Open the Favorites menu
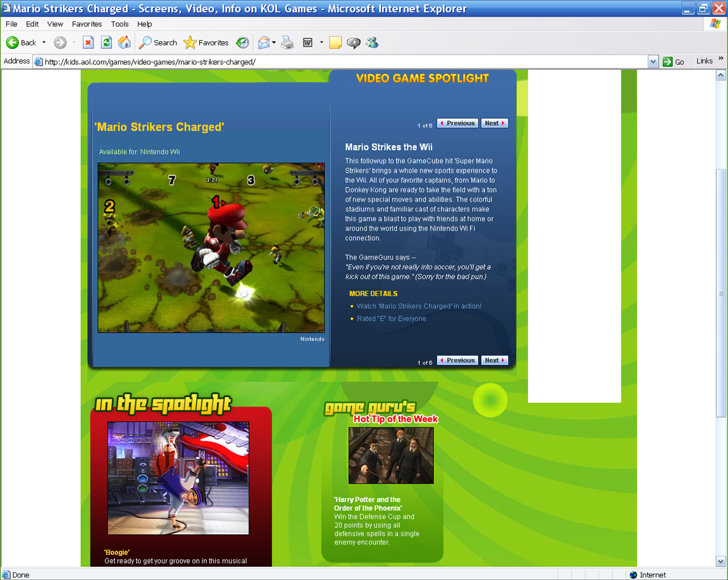 tap(87, 24)
